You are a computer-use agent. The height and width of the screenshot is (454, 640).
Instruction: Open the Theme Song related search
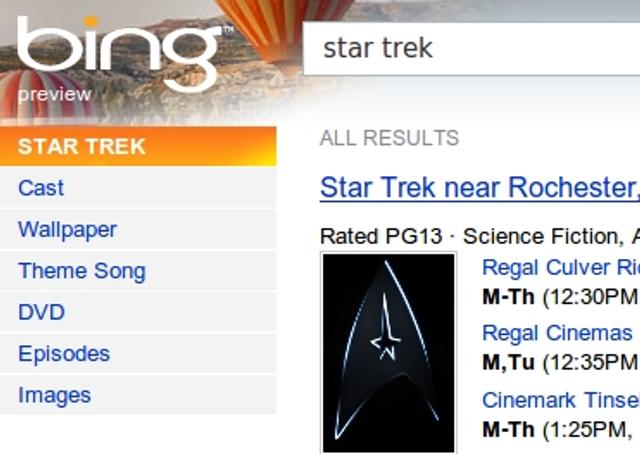[x=81, y=271]
